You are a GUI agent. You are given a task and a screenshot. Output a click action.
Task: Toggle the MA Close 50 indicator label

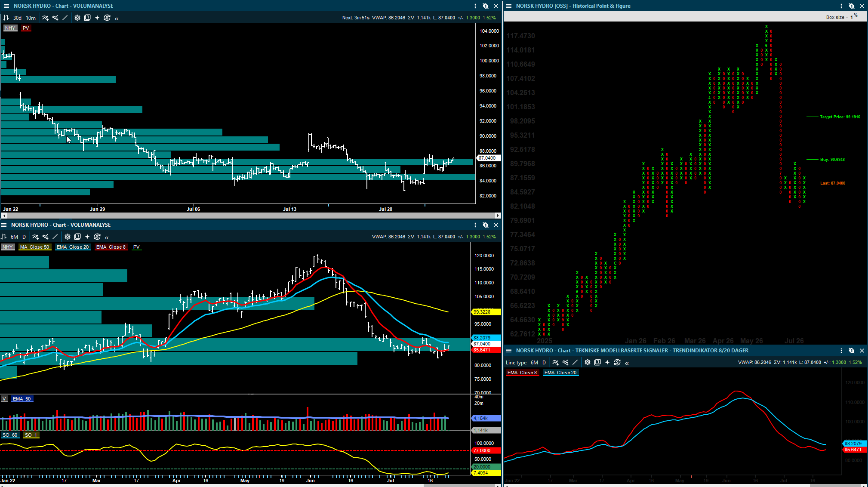pyautogui.click(x=34, y=247)
